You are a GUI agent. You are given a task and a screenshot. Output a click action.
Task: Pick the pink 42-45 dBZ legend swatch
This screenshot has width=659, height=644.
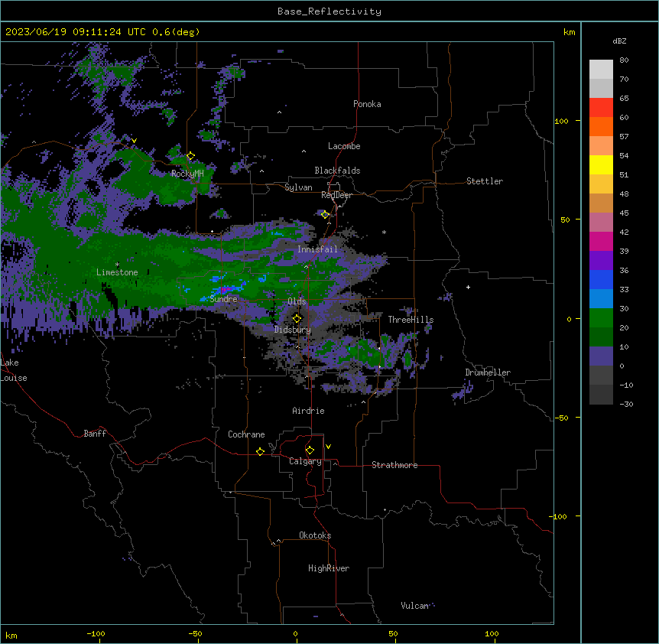(x=601, y=223)
